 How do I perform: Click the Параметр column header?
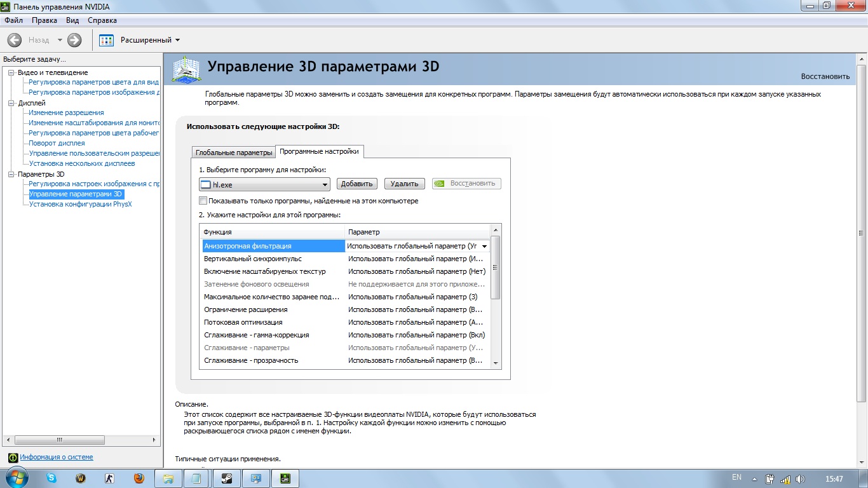[x=418, y=232]
